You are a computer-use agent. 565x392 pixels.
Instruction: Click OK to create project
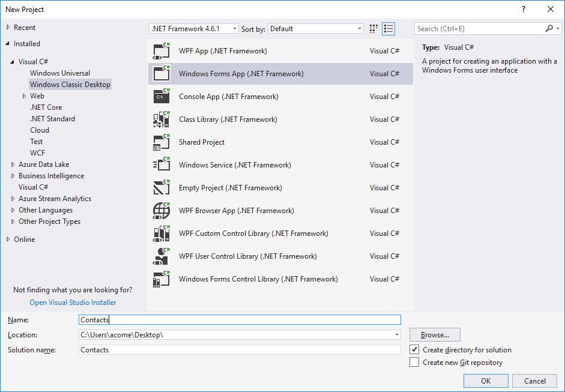pos(486,381)
